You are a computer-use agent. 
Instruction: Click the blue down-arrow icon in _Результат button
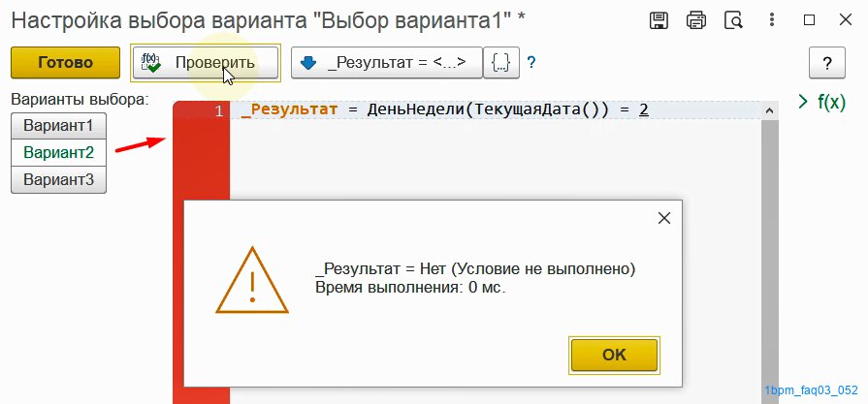pyautogui.click(x=307, y=63)
